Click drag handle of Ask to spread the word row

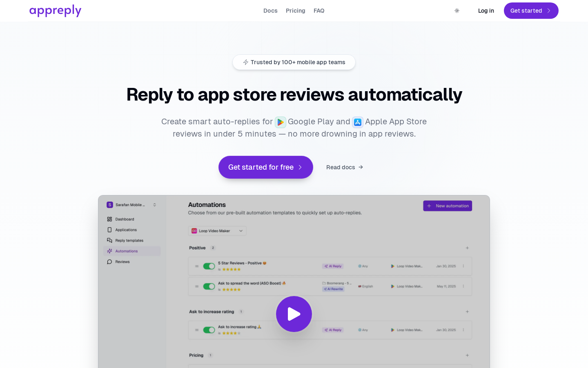point(197,286)
